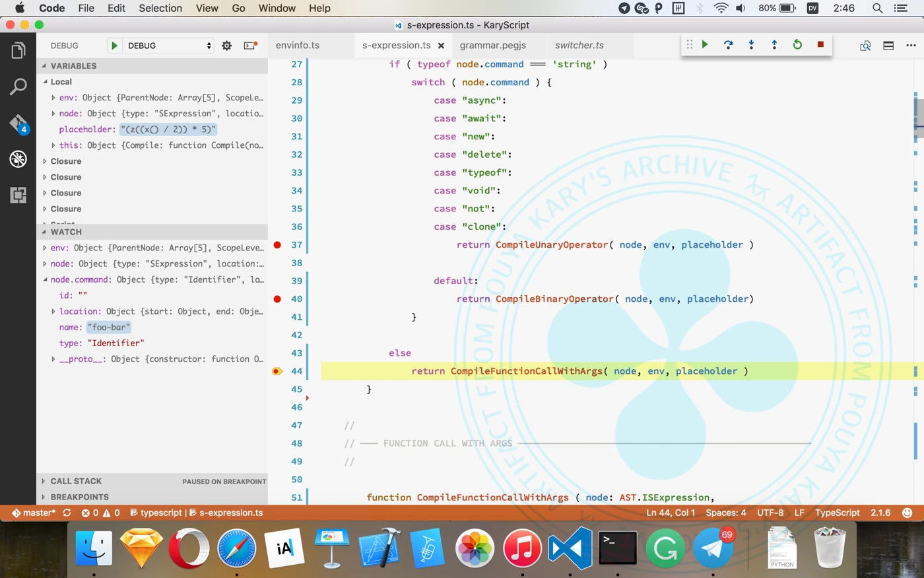
Task: Click the Continue debug button
Action: 705,45
